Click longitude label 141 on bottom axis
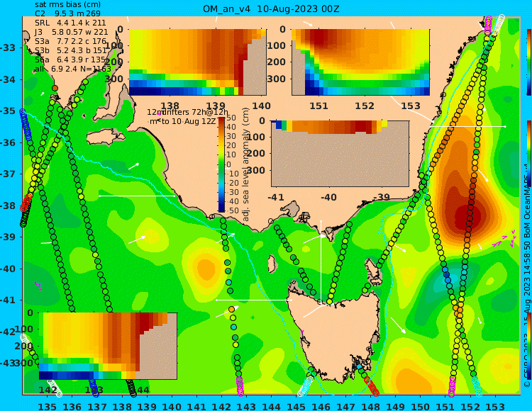Screen dimensions: 532x411 tap(196, 406)
